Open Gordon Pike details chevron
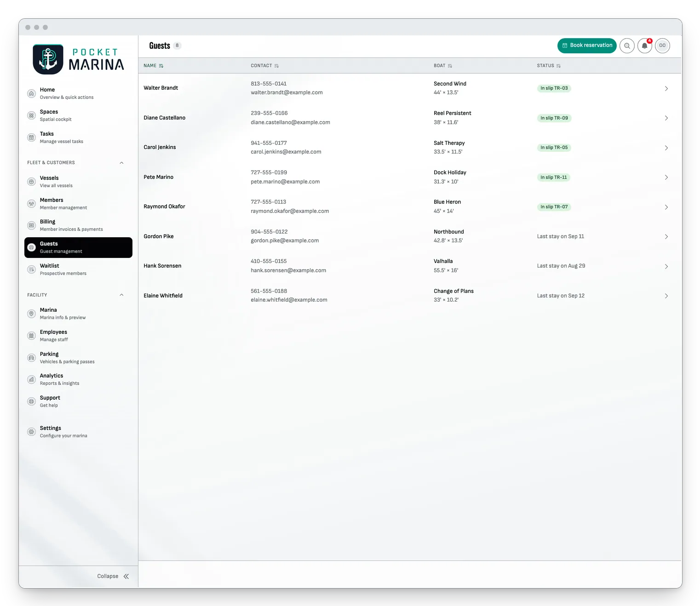The width and height of the screenshot is (700, 606). coord(666,236)
